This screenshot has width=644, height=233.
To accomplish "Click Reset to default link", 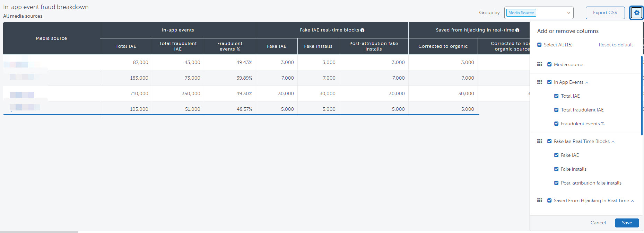I will click(x=616, y=45).
